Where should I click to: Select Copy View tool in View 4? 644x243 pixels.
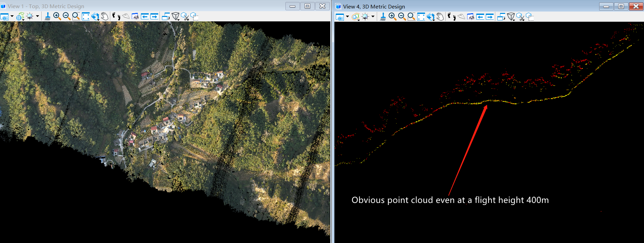[x=501, y=17]
